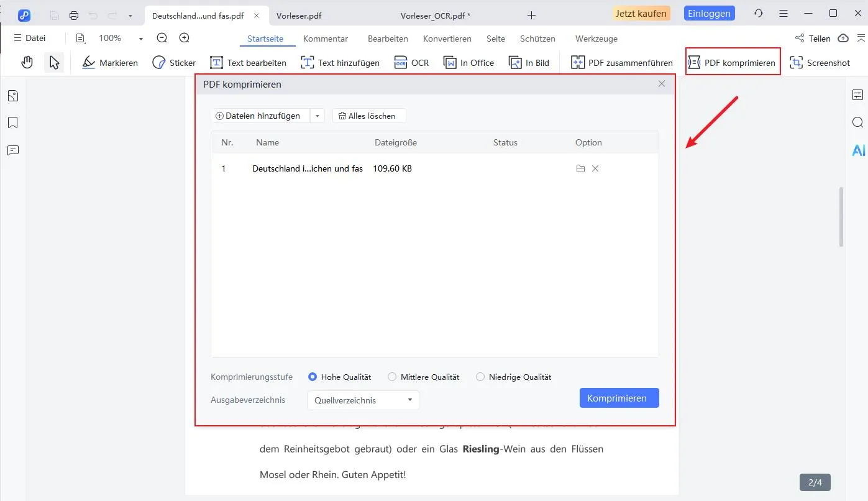
Task: Choose Text bearbeiten tool
Action: point(249,63)
